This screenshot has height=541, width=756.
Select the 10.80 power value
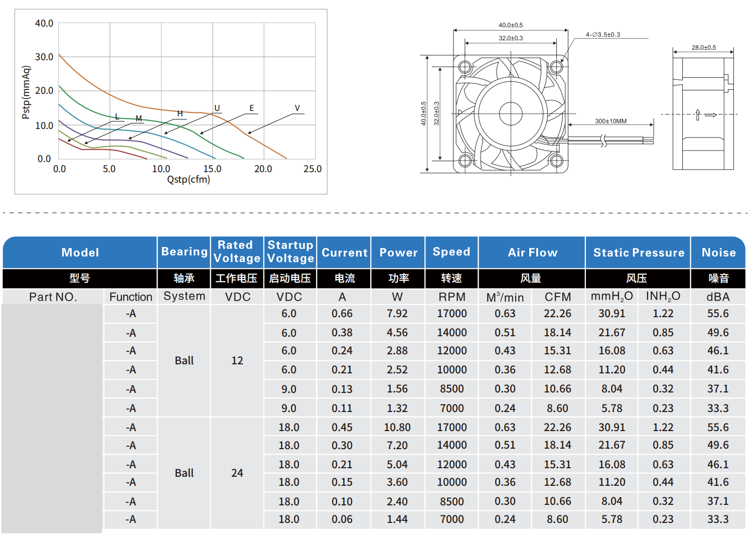click(397, 427)
